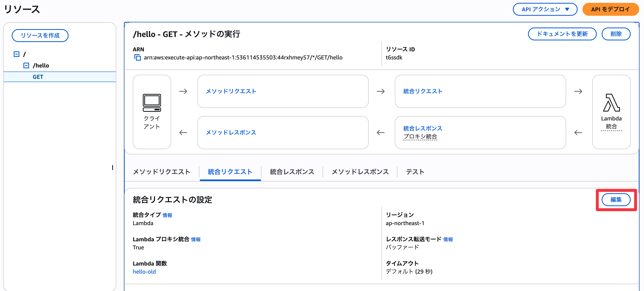
Task: Open the 統合リクエスト tab
Action: pyautogui.click(x=230, y=172)
